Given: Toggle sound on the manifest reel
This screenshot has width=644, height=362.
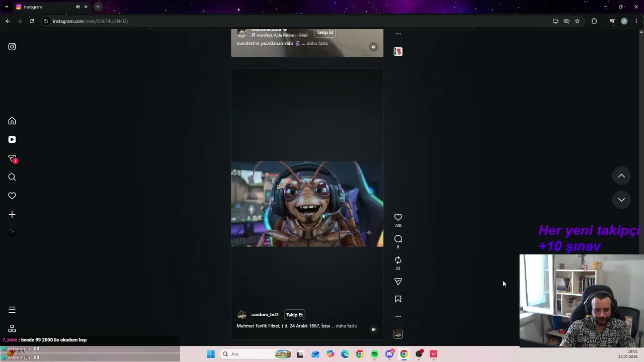Looking at the screenshot, I should pyautogui.click(x=373, y=47).
